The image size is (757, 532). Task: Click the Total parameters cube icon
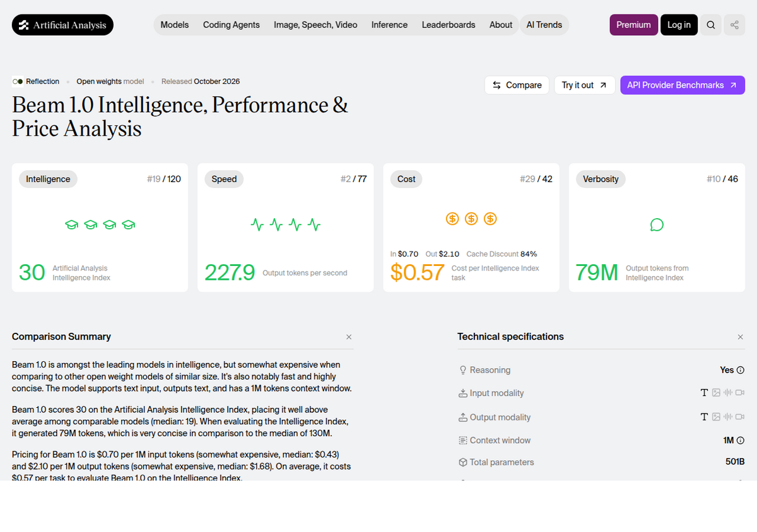[x=463, y=462]
